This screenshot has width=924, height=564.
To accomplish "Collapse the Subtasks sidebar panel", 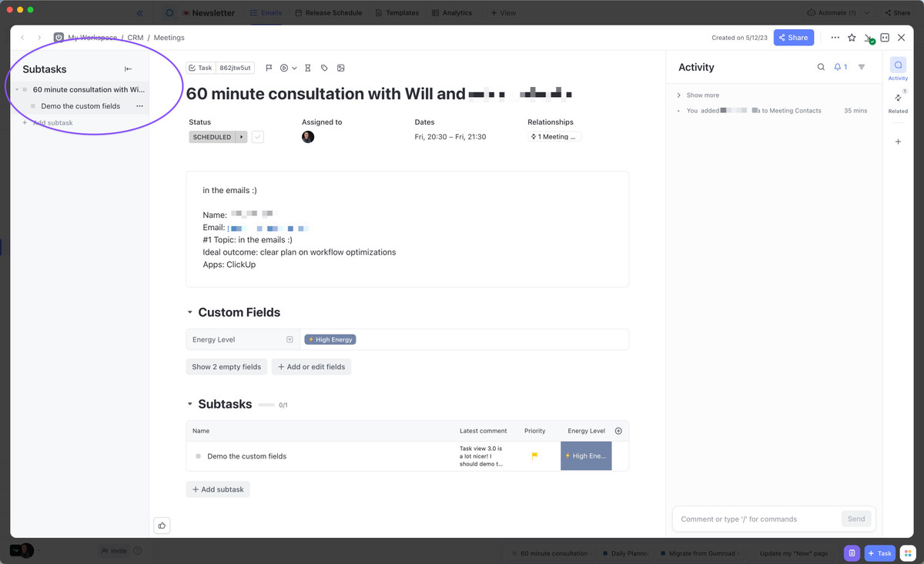I will (x=128, y=69).
